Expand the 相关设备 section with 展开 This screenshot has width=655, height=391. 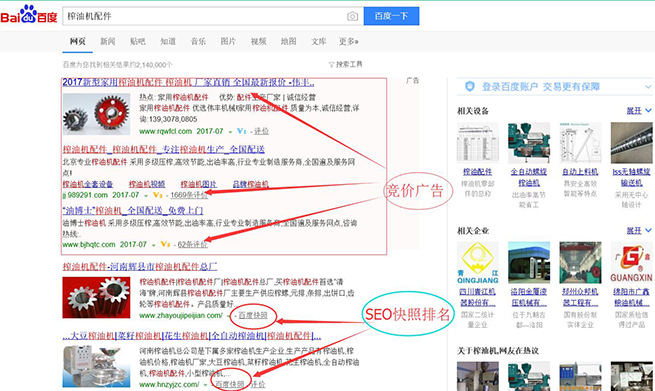click(x=639, y=111)
